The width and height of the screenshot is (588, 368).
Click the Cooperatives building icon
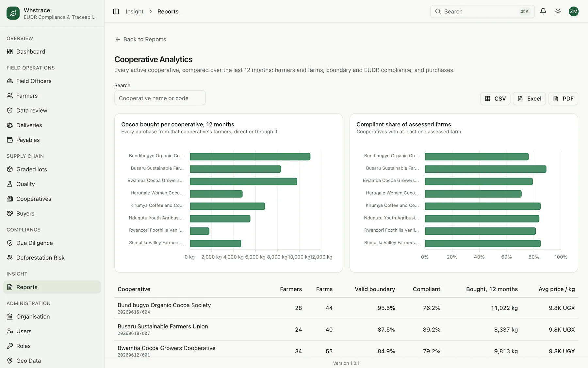coord(10,199)
